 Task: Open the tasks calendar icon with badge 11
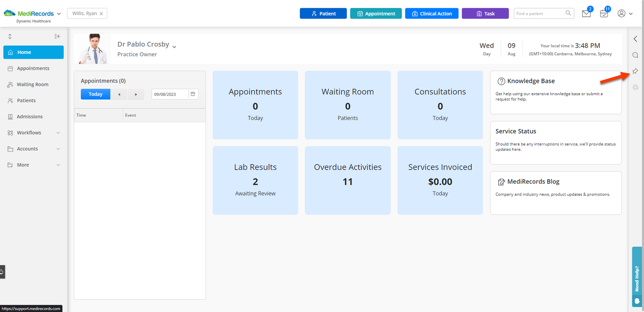(604, 14)
